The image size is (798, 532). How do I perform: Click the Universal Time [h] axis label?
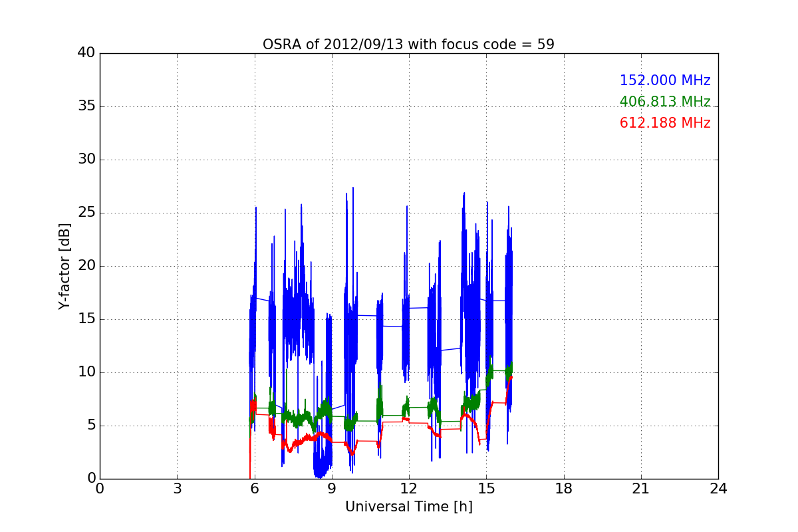408,507
